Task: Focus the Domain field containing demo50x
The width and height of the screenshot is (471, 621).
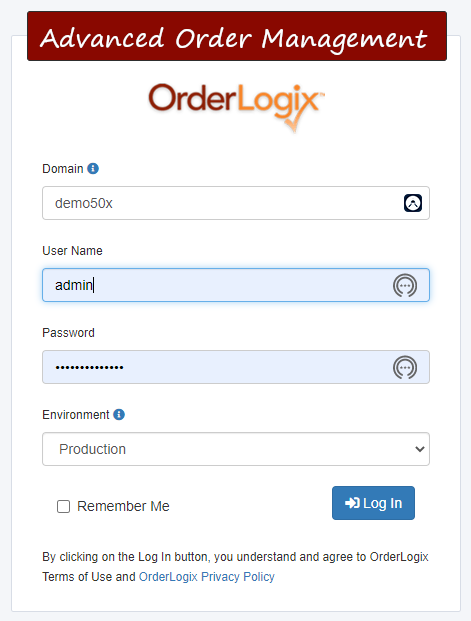Action: pos(236,203)
